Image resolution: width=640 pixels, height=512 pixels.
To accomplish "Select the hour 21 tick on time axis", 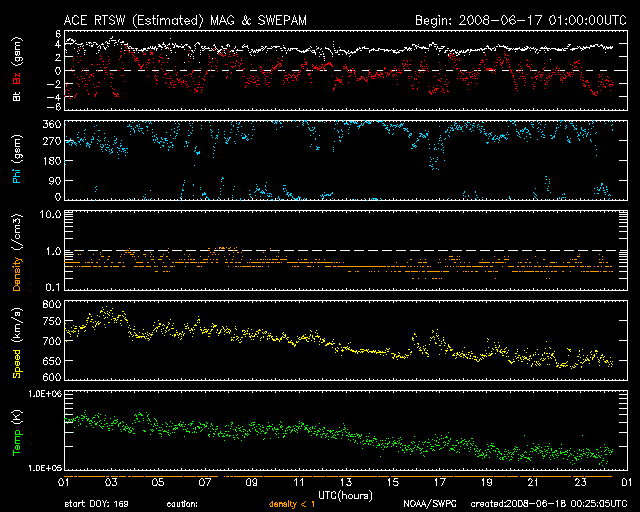I will point(532,483).
